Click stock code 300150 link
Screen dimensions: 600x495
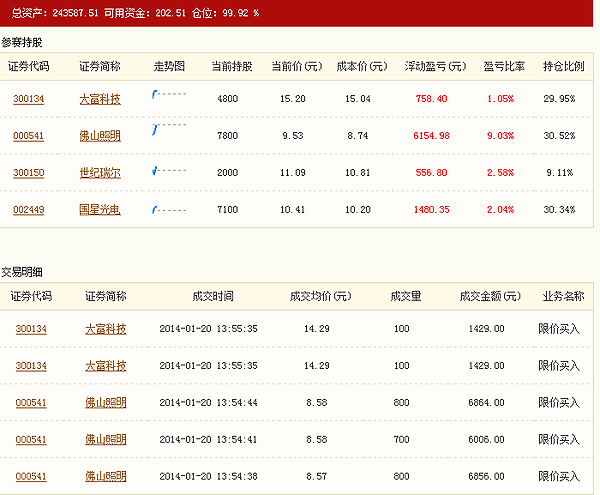click(x=29, y=173)
